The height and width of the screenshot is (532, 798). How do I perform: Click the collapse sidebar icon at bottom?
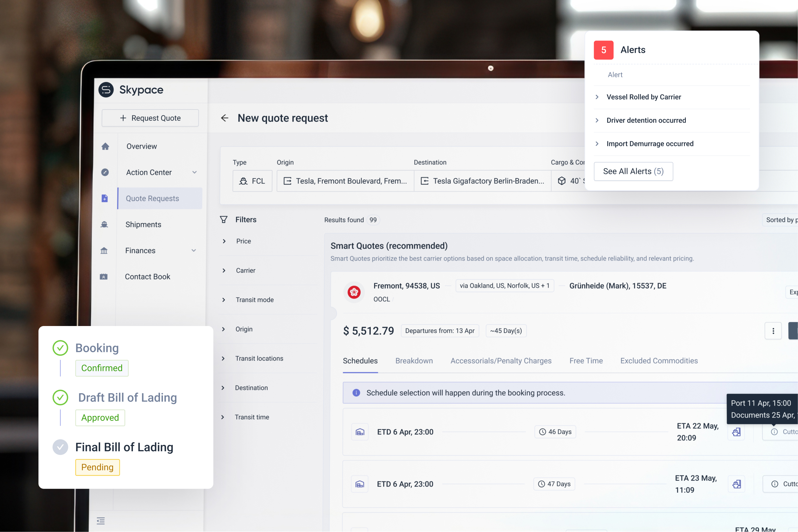point(101,521)
